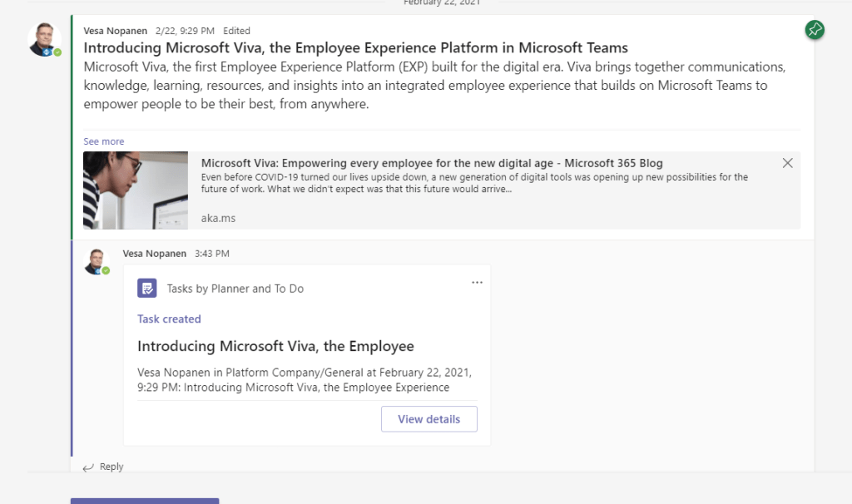Open the Microsoft Viva blog preview thumbnail

click(136, 190)
